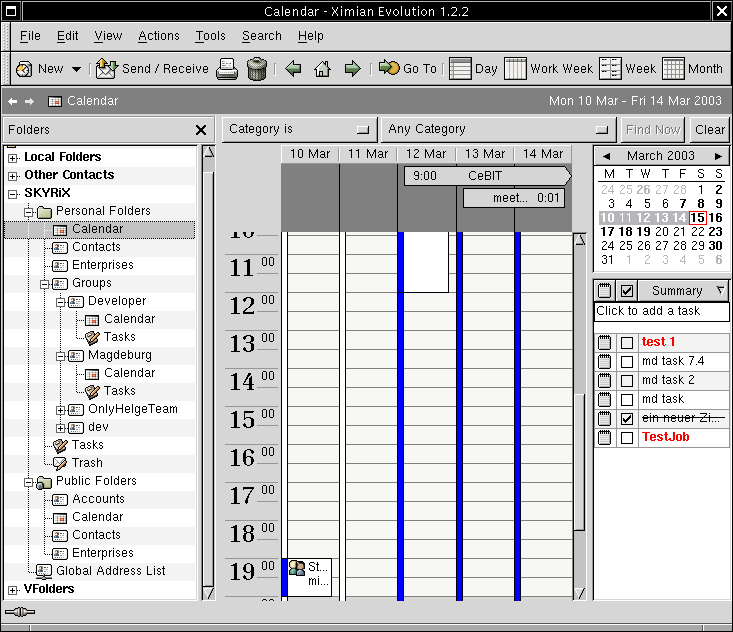The image size is (733, 632).
Task: Go to previous month in mini calendar
Action: pyautogui.click(x=606, y=156)
